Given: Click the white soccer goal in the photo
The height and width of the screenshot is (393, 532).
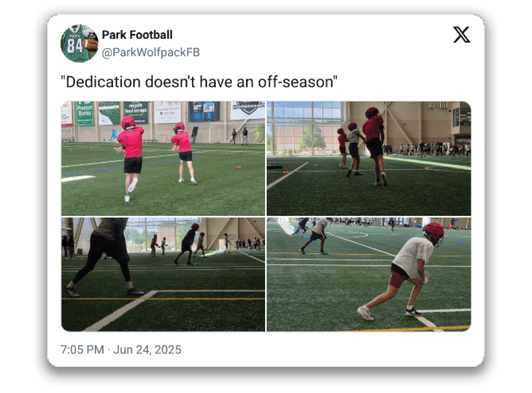Looking at the screenshot, I should coord(223,132).
